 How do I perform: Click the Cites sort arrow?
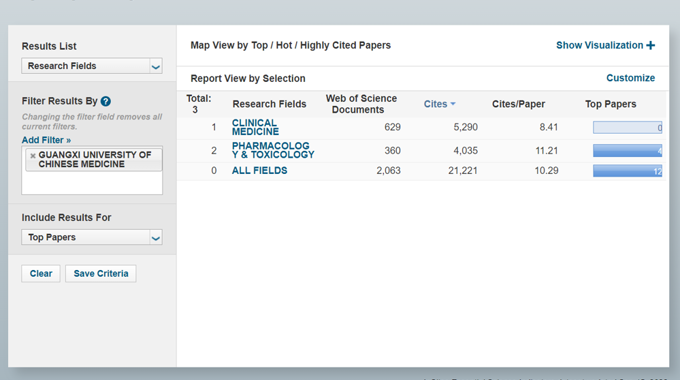pos(453,104)
